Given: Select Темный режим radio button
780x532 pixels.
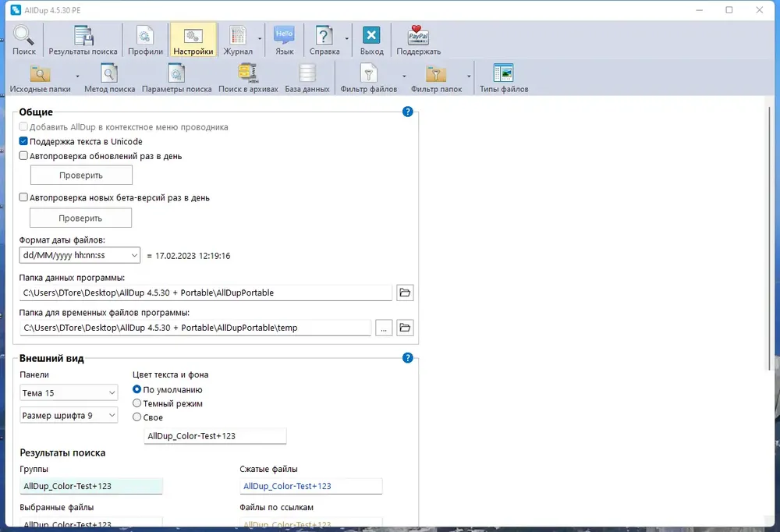Looking at the screenshot, I should coord(136,403).
